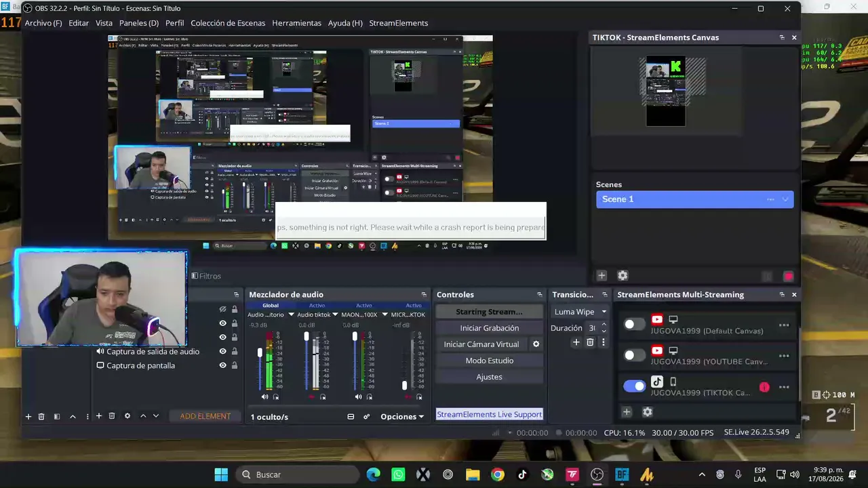Screen dimensions: 868x488
Task: Open advanced audio properties gear icon
Action: pos(367,417)
